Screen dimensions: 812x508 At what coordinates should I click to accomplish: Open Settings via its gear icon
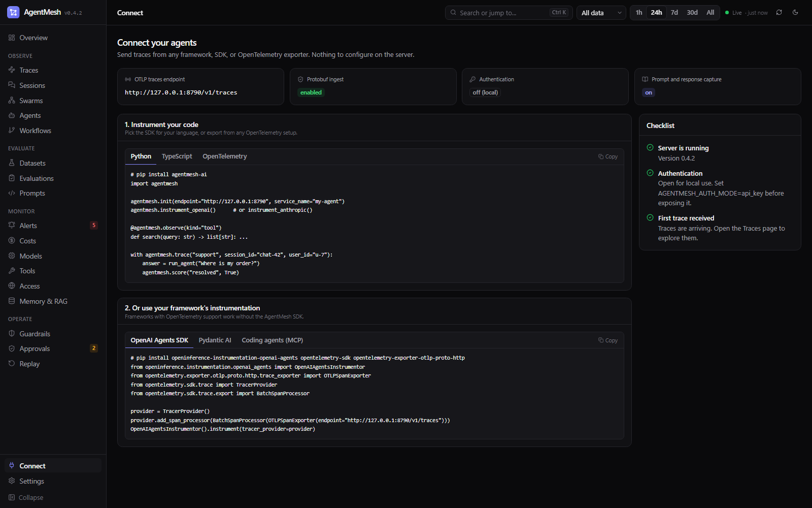pos(12,481)
